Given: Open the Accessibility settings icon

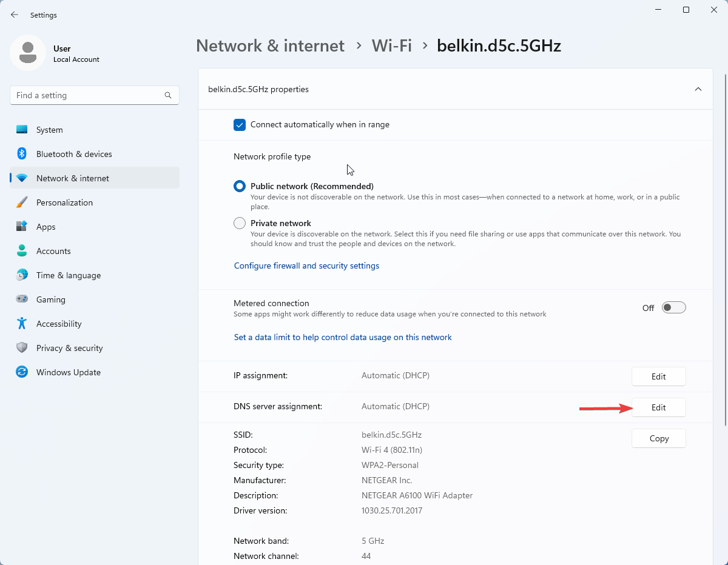Looking at the screenshot, I should tap(22, 323).
